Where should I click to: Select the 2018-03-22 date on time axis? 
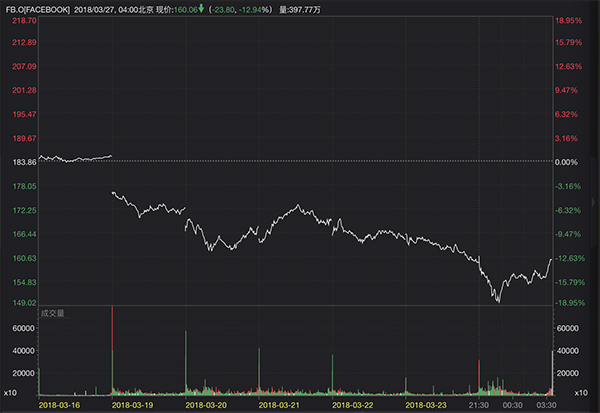click(352, 405)
